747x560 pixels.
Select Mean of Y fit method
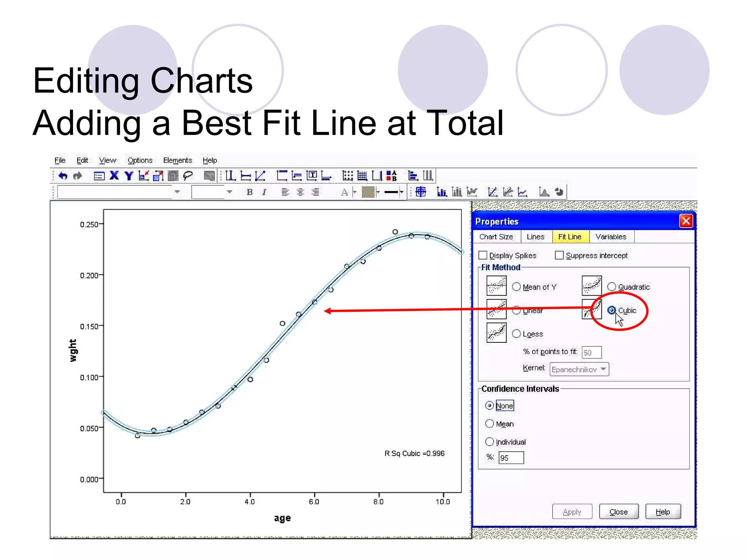coord(516,287)
